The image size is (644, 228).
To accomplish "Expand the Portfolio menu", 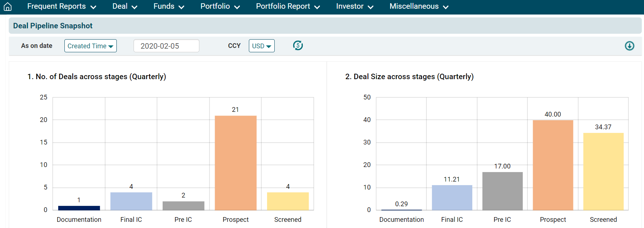I will [220, 7].
